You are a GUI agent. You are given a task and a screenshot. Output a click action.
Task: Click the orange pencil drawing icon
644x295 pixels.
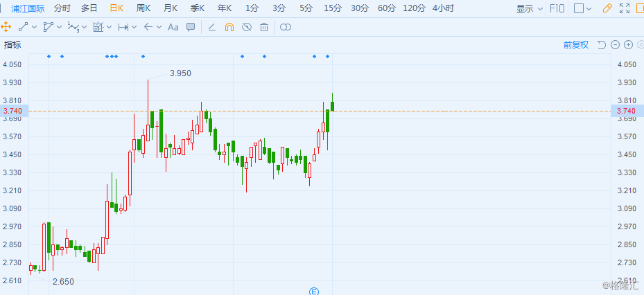(x=607, y=9)
